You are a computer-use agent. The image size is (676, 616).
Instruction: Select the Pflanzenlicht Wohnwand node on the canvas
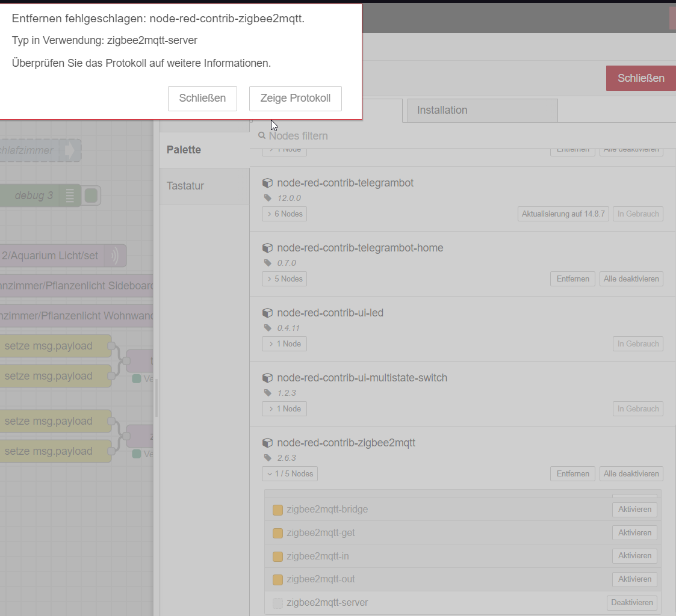coord(76,316)
